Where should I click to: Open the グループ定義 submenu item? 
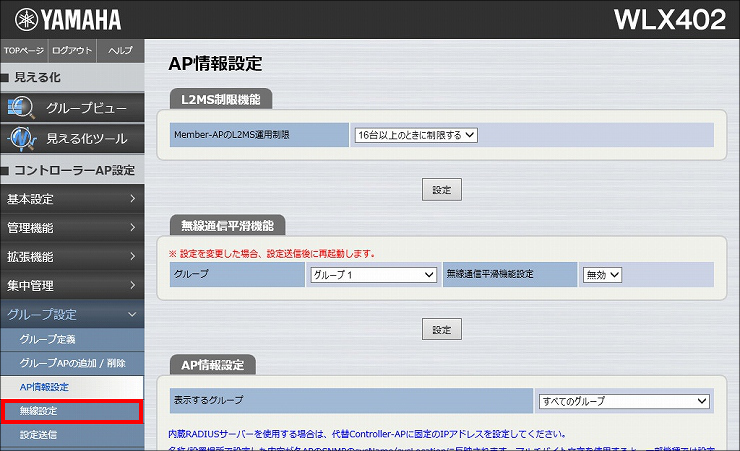72,339
